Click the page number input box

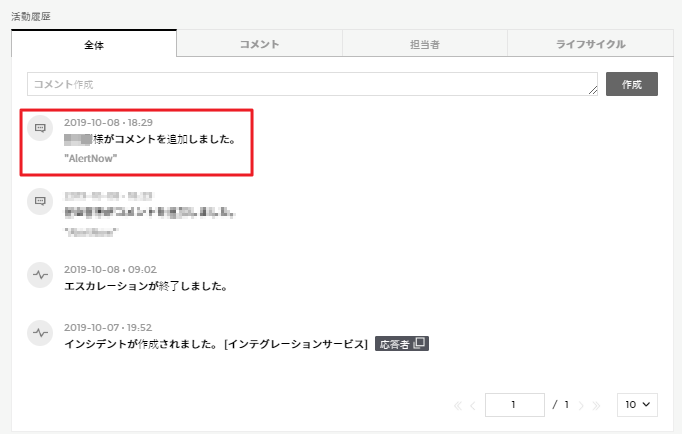pyautogui.click(x=514, y=405)
